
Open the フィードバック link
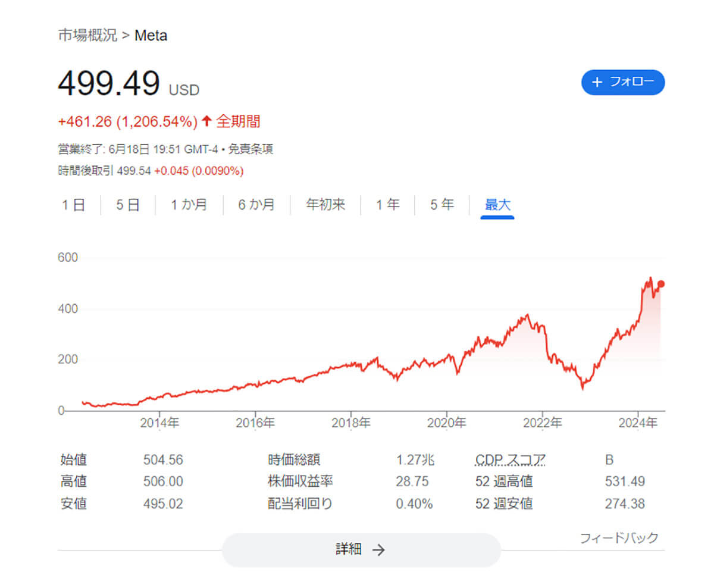pyautogui.click(x=619, y=538)
